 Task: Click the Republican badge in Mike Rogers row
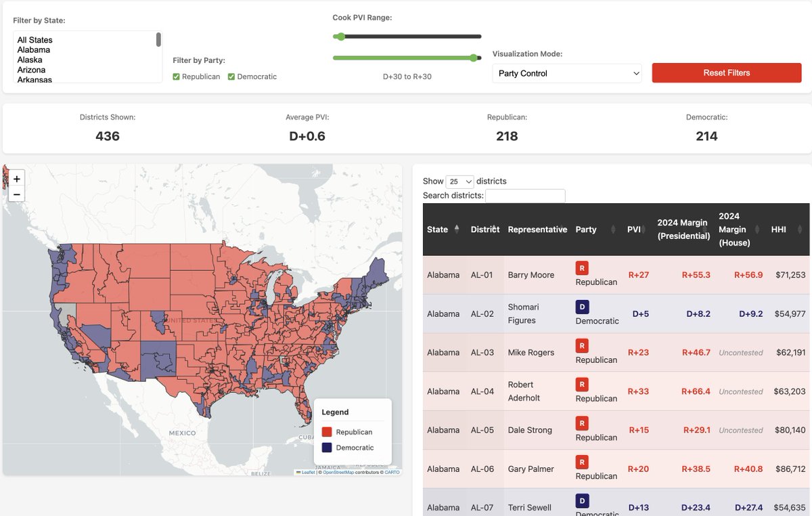tap(582, 345)
